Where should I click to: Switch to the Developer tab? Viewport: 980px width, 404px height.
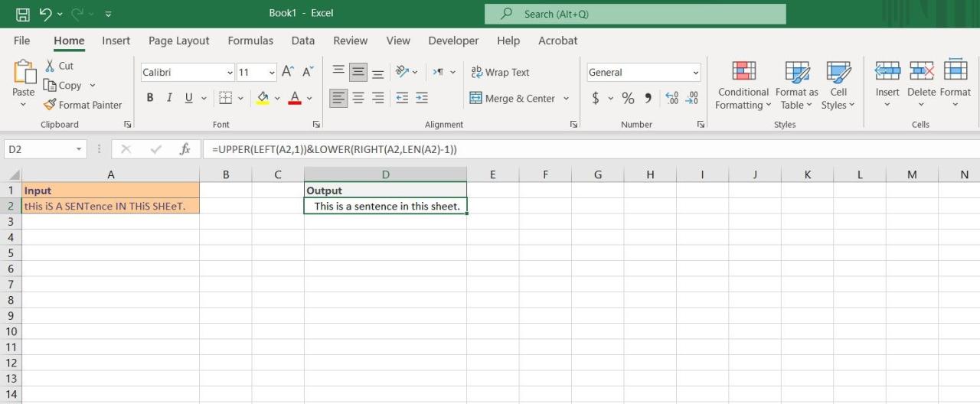[453, 41]
